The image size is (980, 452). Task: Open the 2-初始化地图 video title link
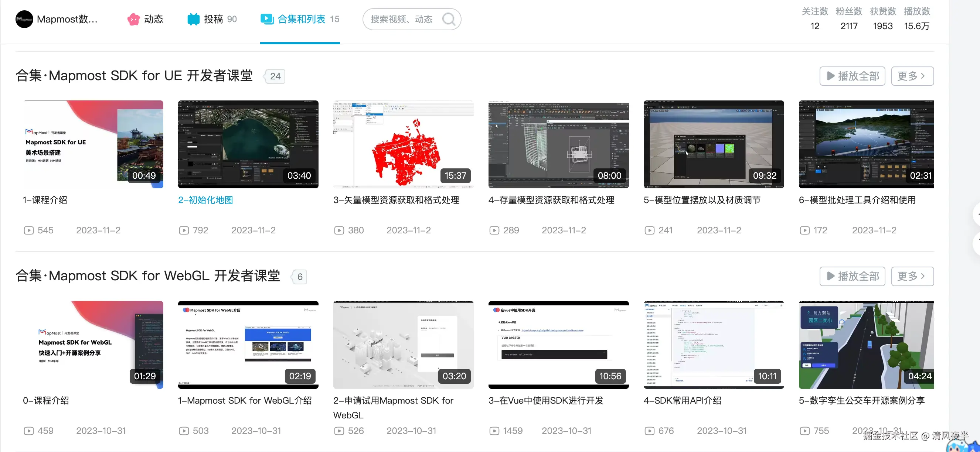click(x=205, y=200)
